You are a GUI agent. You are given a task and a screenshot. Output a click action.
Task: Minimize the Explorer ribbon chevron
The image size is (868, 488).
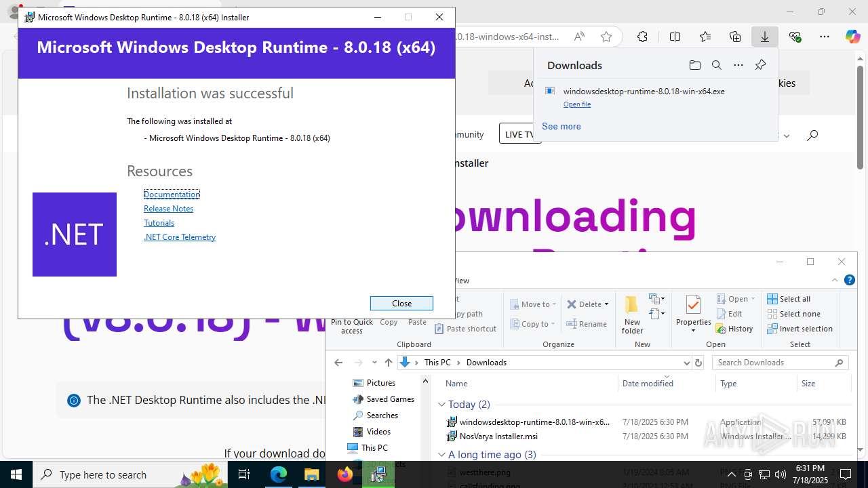[835, 280]
